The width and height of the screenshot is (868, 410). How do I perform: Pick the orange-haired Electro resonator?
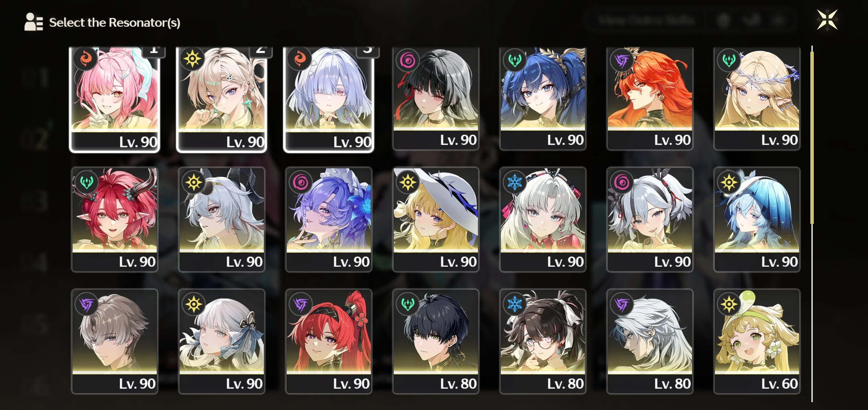point(650,98)
